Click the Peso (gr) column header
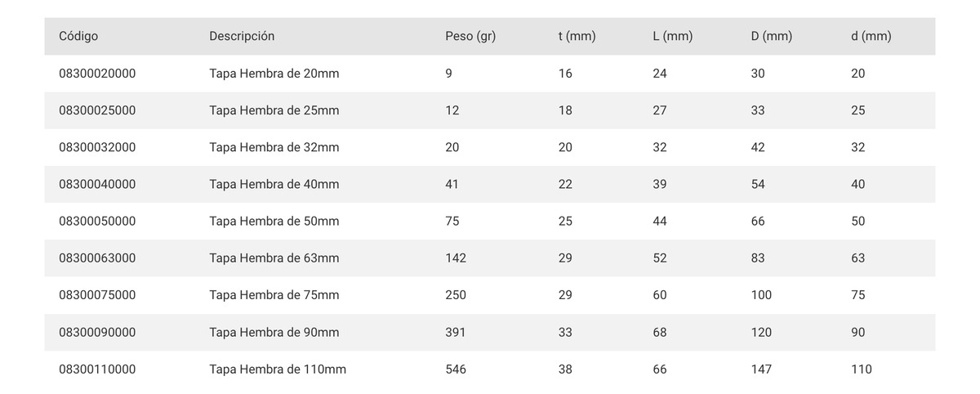 click(x=470, y=36)
